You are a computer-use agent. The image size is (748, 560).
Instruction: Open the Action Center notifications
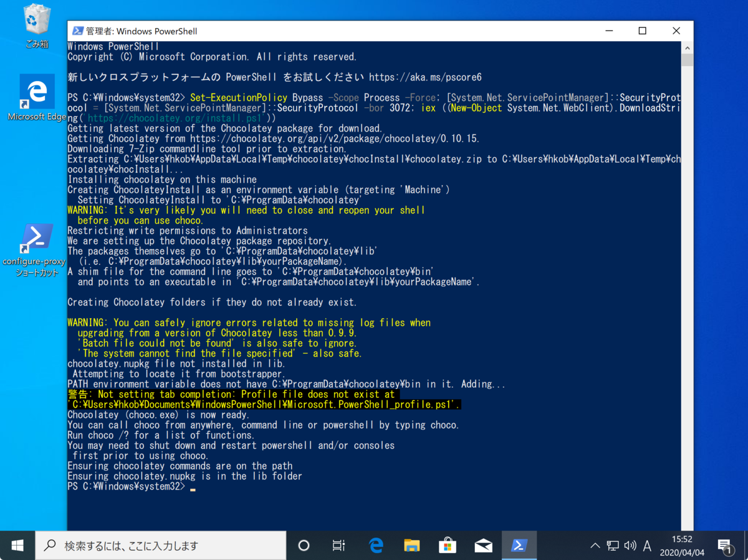(725, 546)
